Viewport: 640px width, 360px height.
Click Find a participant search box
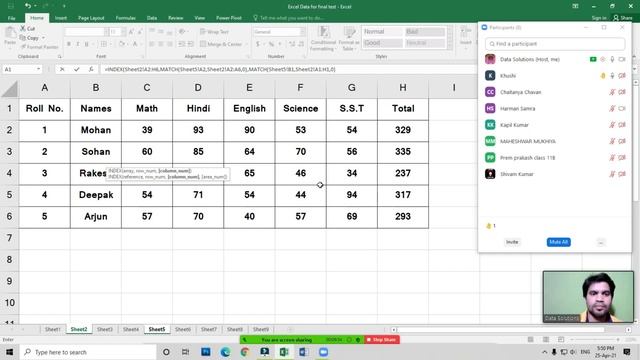(x=555, y=44)
